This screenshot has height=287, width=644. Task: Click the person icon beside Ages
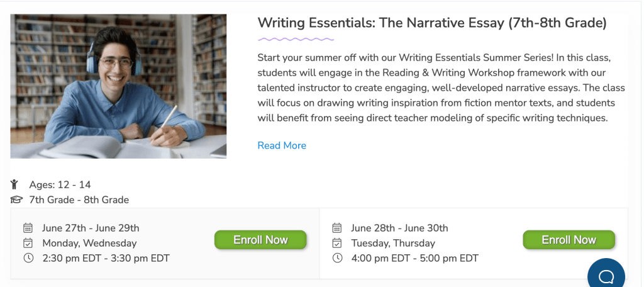[14, 184]
